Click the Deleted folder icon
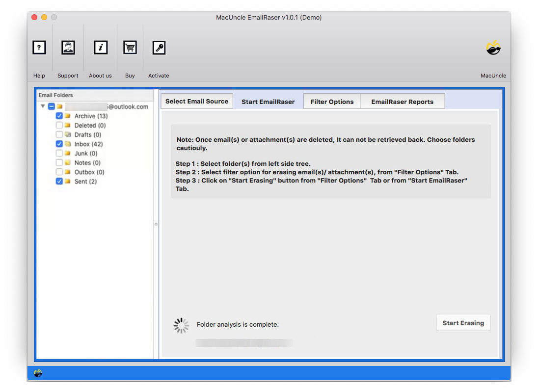 pyautogui.click(x=68, y=125)
